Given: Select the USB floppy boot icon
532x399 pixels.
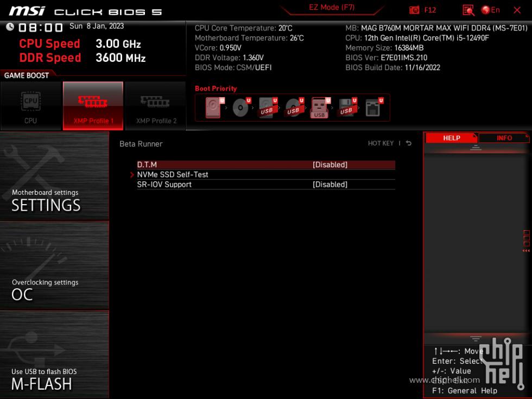Looking at the screenshot, I should (x=346, y=107).
